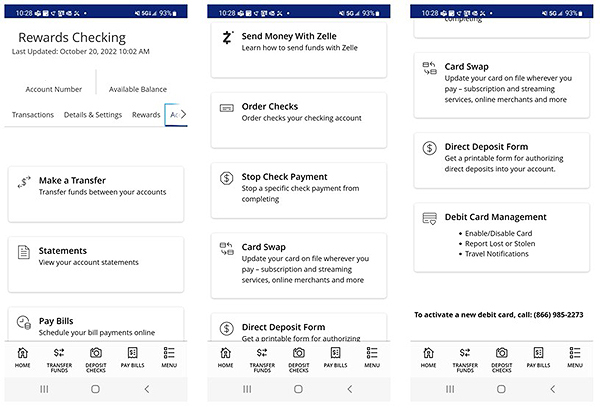The height and width of the screenshot is (409, 600).
Task: Tap the Available Balance label
Action: point(138,89)
